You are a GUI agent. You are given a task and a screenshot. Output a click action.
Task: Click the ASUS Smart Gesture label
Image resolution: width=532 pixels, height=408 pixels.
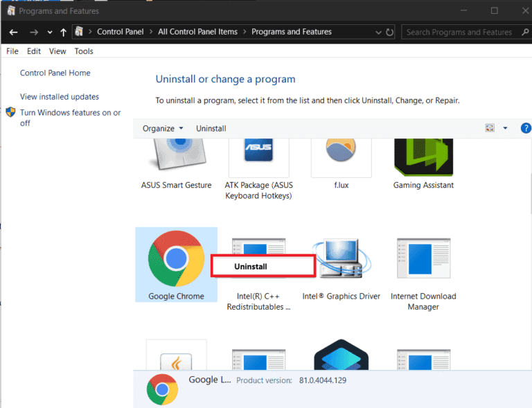(x=176, y=185)
